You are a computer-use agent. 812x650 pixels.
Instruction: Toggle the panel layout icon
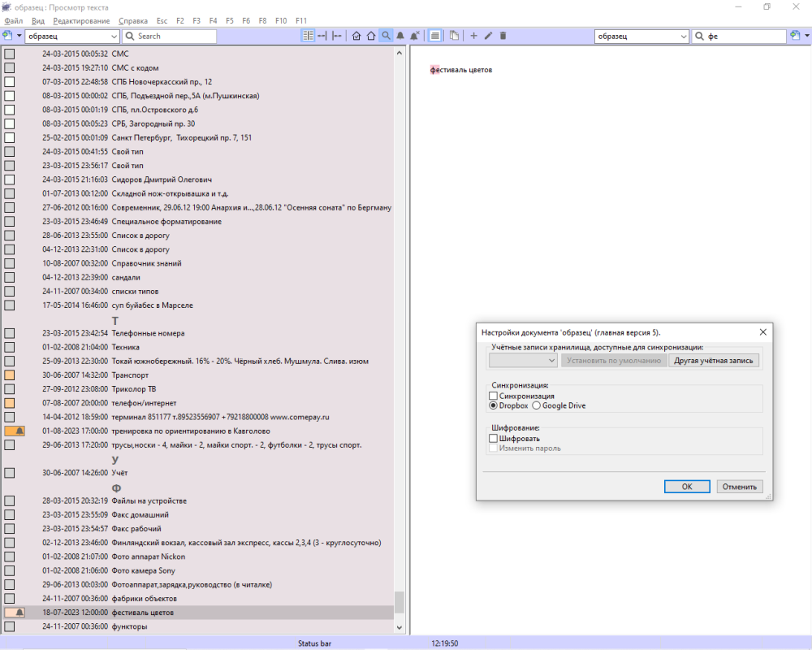pos(435,36)
